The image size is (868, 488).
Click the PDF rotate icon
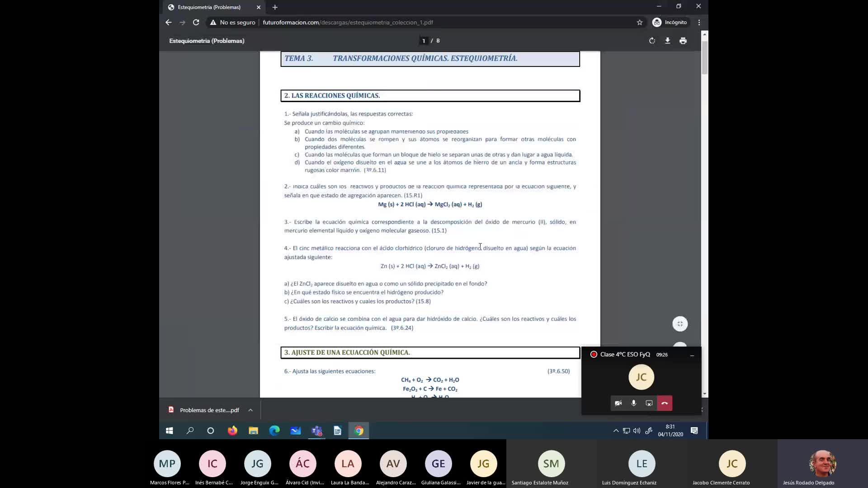[x=652, y=41]
